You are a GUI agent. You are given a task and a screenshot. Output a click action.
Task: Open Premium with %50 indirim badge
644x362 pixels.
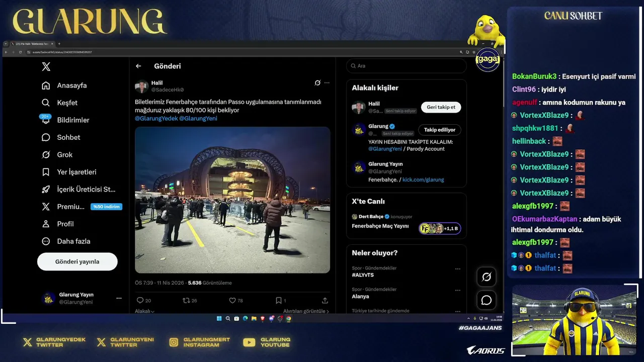[x=82, y=207]
